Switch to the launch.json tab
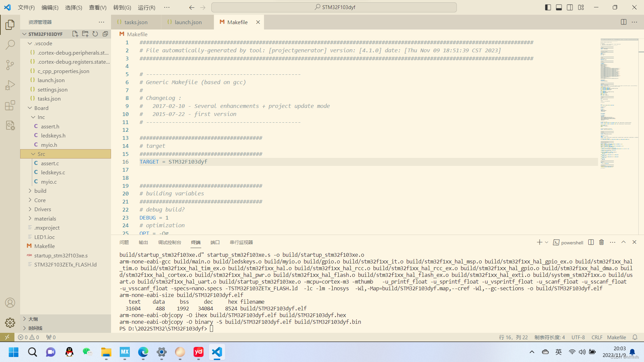 click(x=188, y=22)
